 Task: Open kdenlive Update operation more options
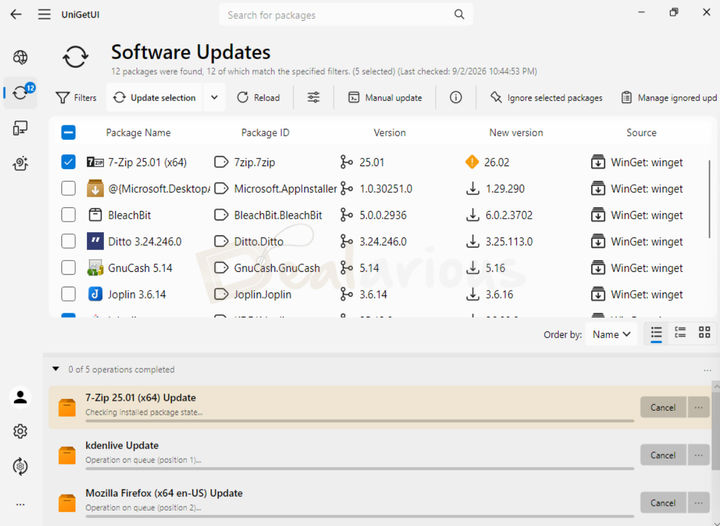(x=698, y=455)
